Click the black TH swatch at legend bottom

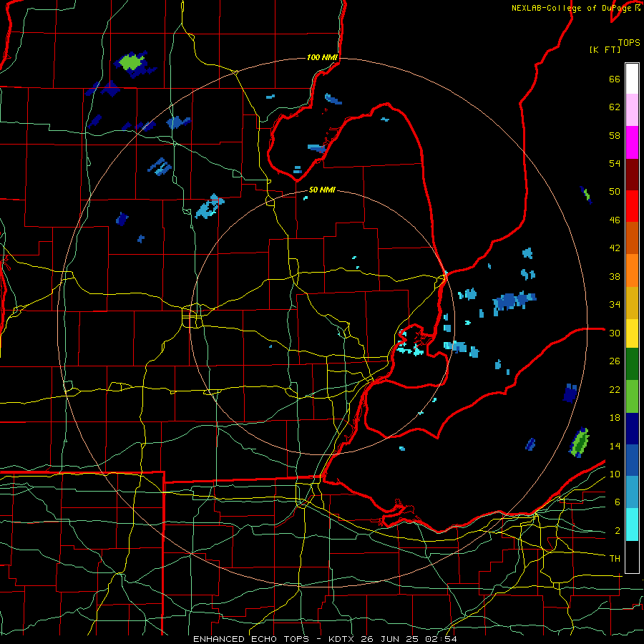tap(632, 557)
